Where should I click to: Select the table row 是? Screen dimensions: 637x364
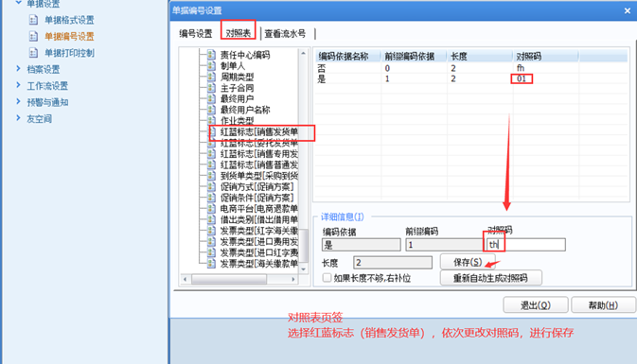[471, 78]
